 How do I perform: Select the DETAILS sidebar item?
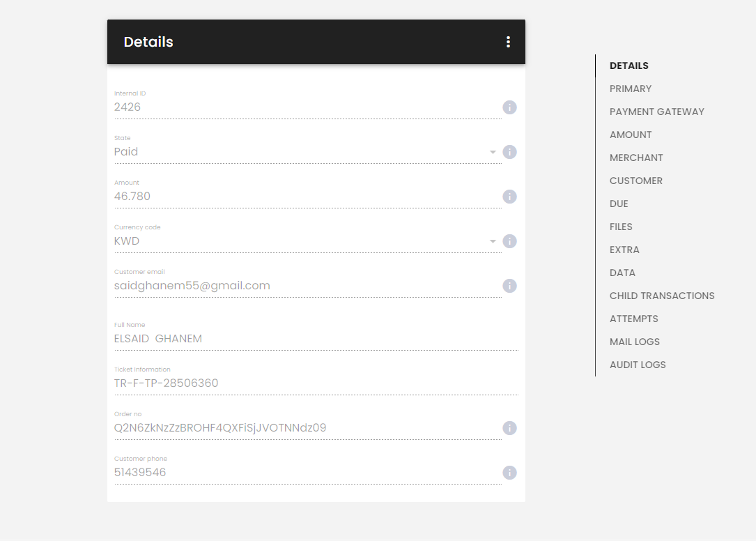point(628,66)
